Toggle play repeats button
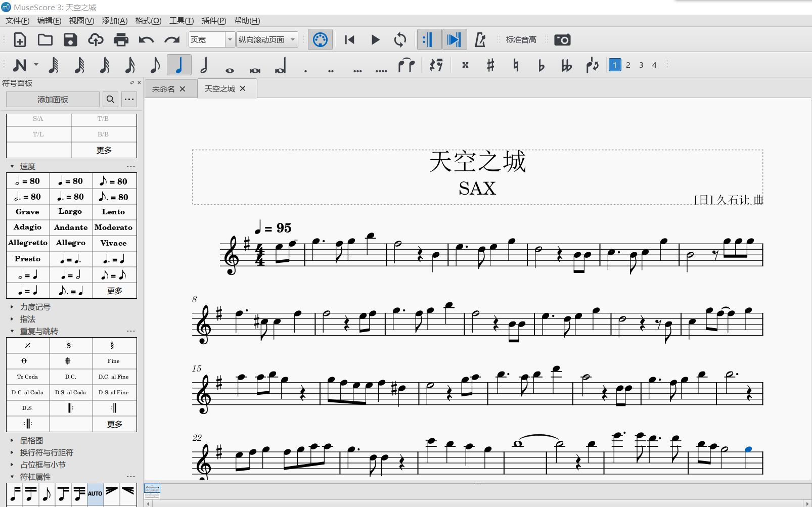The width and height of the screenshot is (812, 507). [428, 39]
